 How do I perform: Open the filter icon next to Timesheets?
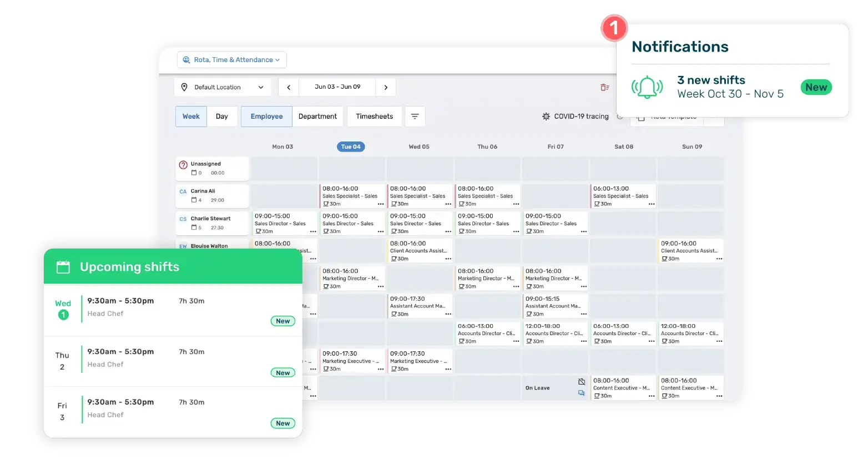tap(415, 116)
